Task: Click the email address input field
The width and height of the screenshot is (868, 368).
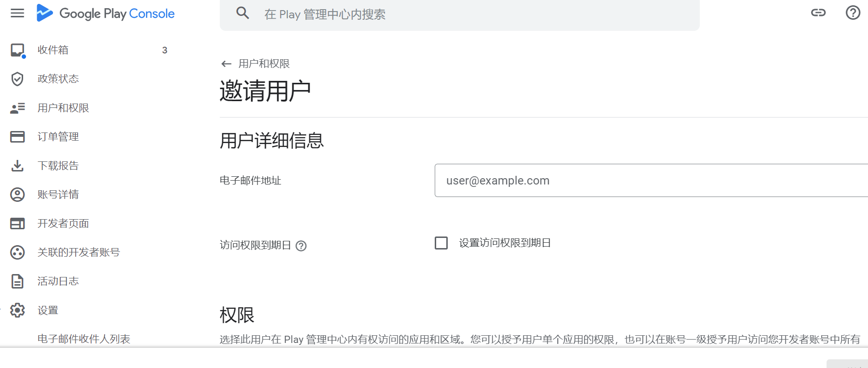Action: pos(651,181)
